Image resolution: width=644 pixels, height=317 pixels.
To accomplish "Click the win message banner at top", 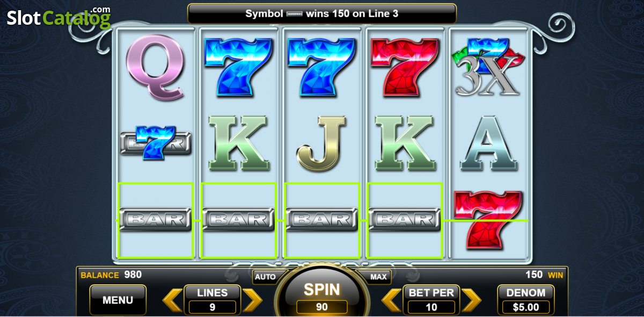I will [322, 13].
